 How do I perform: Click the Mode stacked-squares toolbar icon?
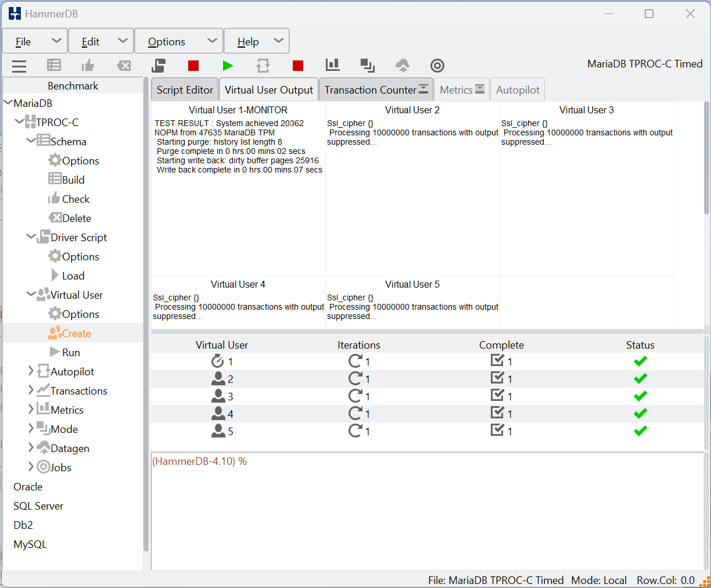click(368, 66)
